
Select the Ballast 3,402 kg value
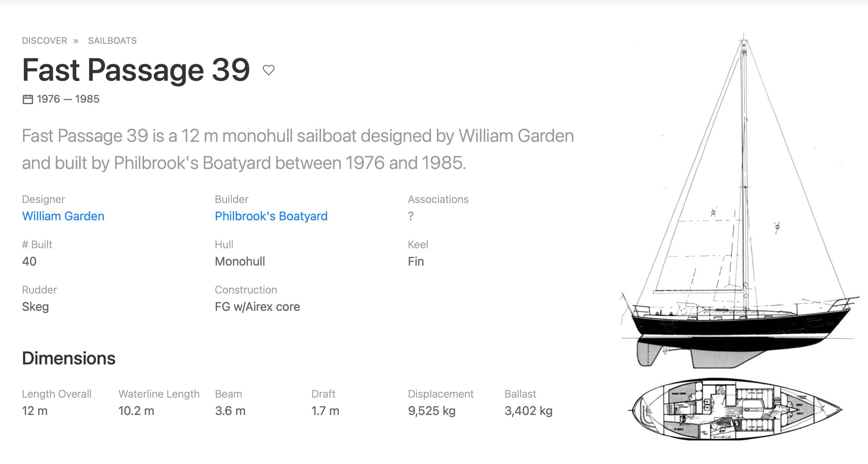coord(528,411)
